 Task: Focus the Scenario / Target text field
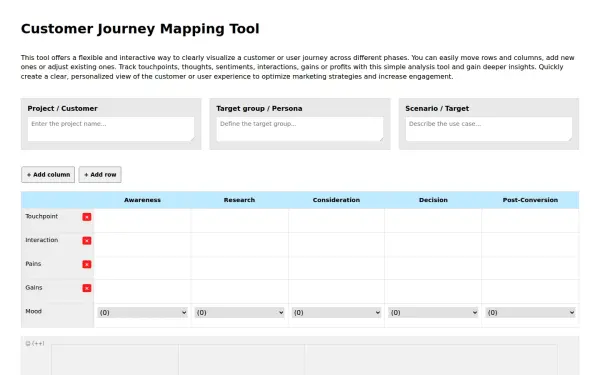coord(489,129)
